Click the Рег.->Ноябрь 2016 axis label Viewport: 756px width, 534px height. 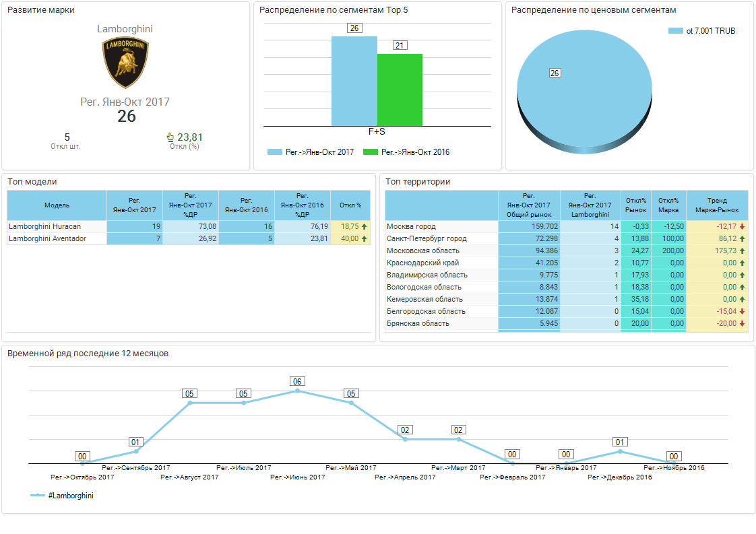click(x=674, y=467)
